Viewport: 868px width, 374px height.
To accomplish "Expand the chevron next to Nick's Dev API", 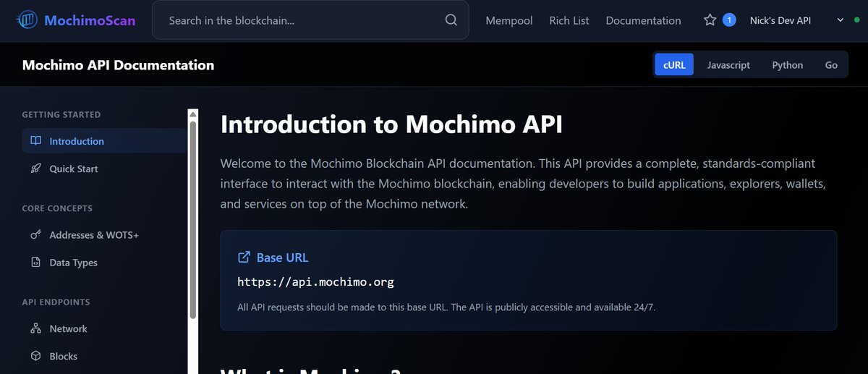I will click(840, 20).
